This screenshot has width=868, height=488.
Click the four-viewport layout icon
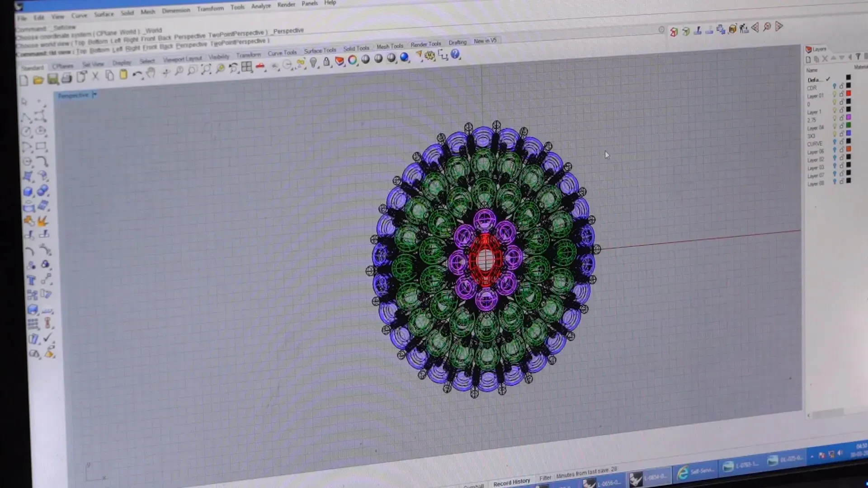pyautogui.click(x=246, y=67)
